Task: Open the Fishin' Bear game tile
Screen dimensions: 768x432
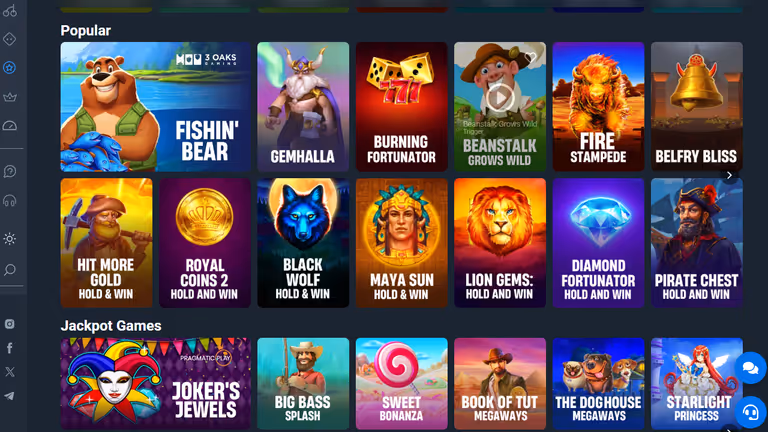Action: click(156, 107)
